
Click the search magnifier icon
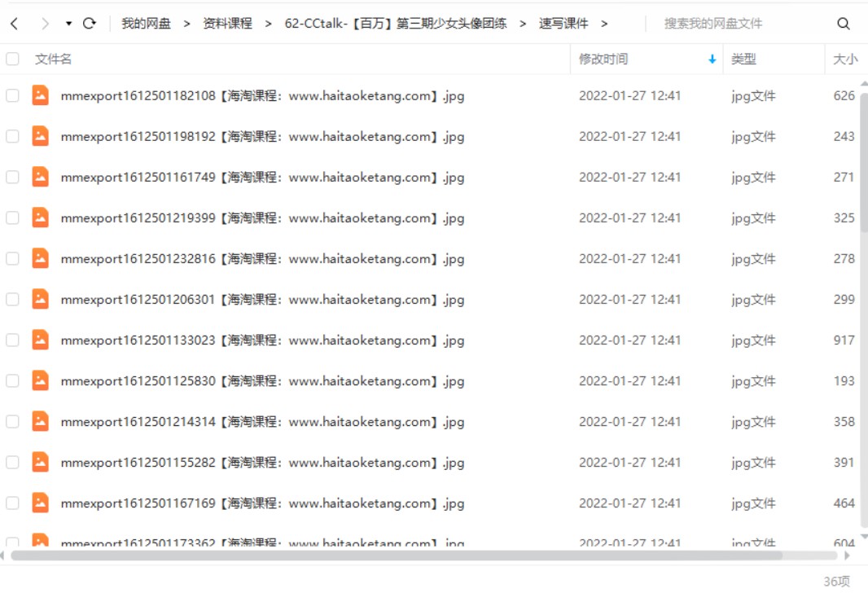[843, 24]
